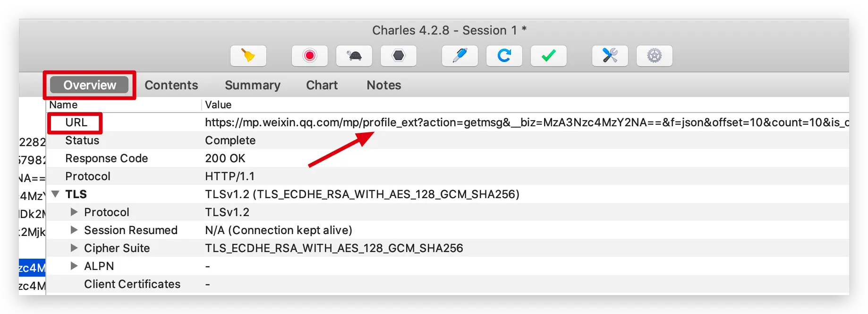The width and height of the screenshot is (868, 314).
Task: Select the TLSv1.2 (TLS_ECDHE_RSA...) value
Action: tap(362, 194)
